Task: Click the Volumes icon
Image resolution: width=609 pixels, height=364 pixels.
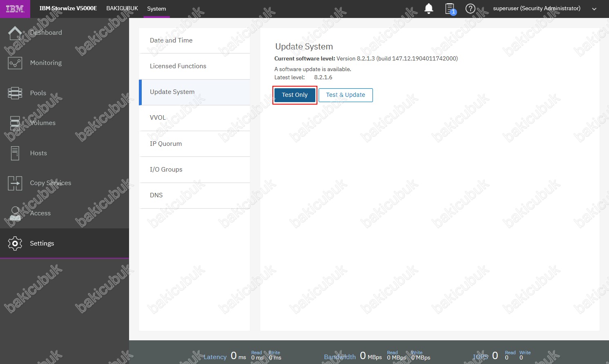Action: (15, 123)
